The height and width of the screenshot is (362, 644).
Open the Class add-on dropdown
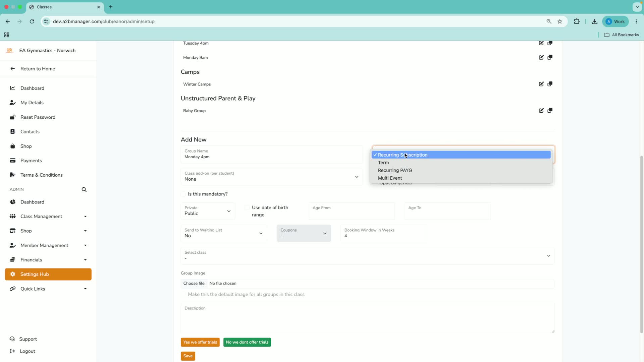click(x=272, y=177)
